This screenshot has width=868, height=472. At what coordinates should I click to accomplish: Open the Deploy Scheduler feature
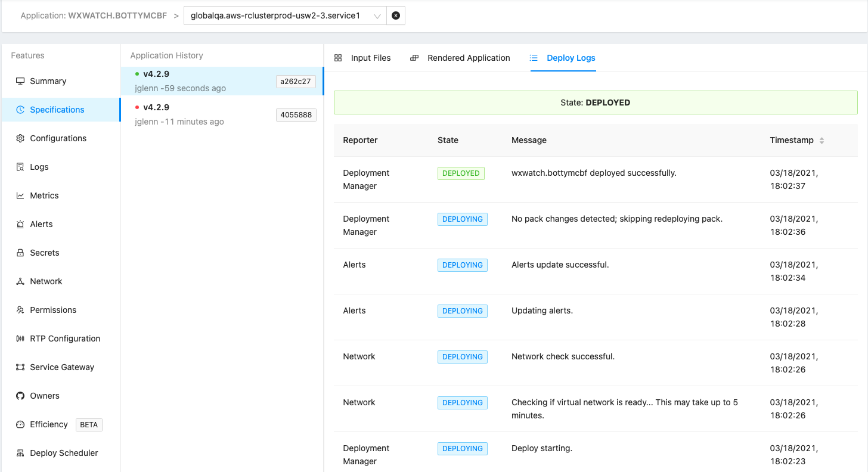pyautogui.click(x=64, y=453)
